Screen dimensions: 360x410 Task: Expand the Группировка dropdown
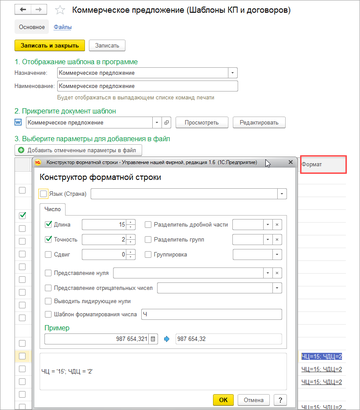click(x=277, y=255)
